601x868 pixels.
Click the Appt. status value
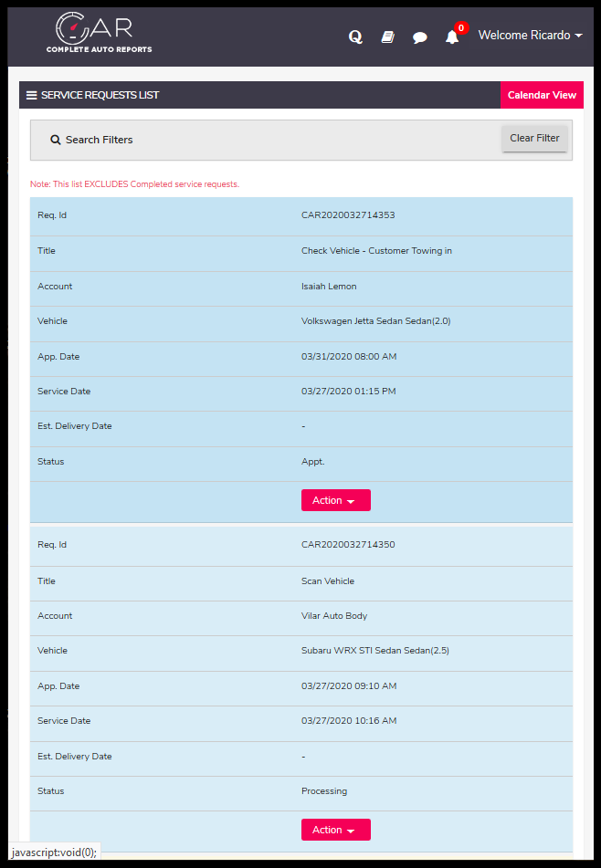[313, 462]
